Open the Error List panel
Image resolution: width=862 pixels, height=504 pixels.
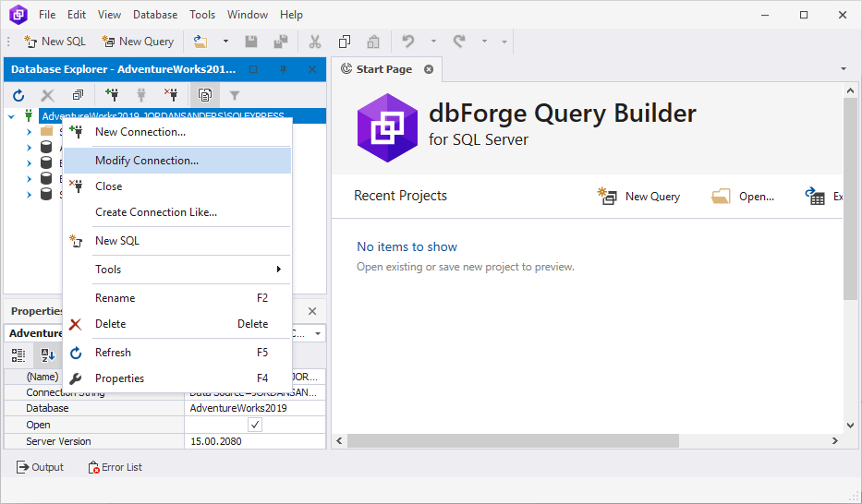tap(115, 467)
